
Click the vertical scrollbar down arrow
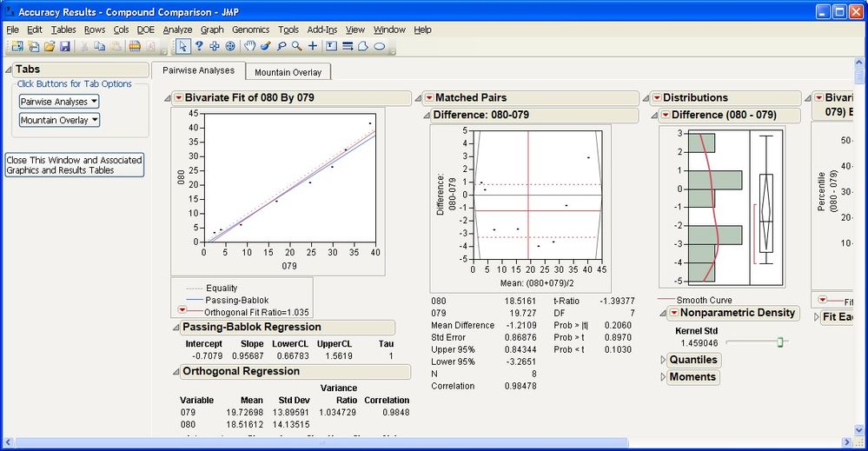coord(858,430)
